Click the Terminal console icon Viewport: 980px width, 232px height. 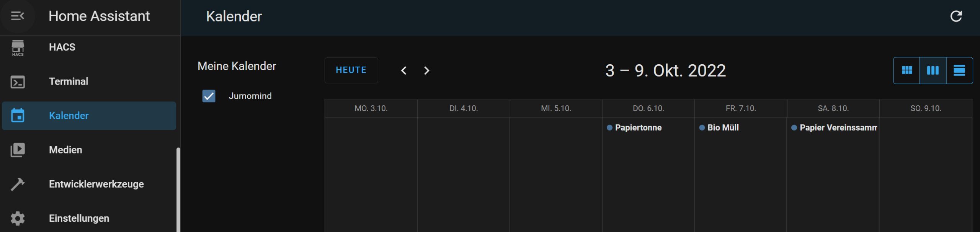tap(18, 82)
